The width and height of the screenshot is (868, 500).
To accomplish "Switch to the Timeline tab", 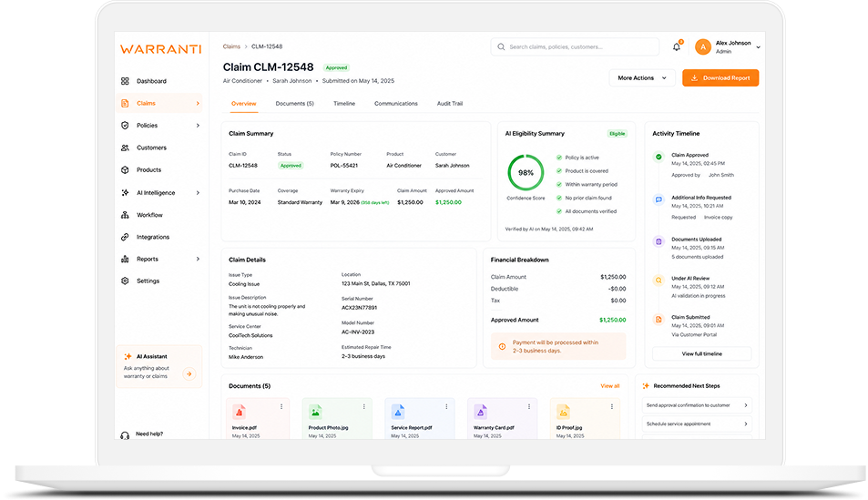I will click(344, 104).
